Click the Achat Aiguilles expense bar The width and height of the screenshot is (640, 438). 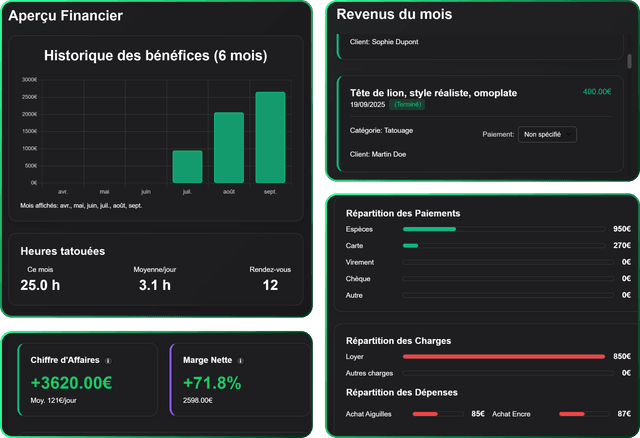click(439, 413)
